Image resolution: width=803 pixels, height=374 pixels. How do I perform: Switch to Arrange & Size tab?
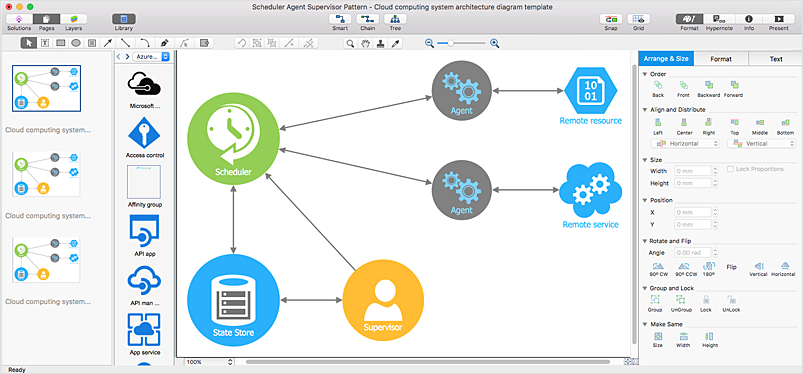(666, 59)
